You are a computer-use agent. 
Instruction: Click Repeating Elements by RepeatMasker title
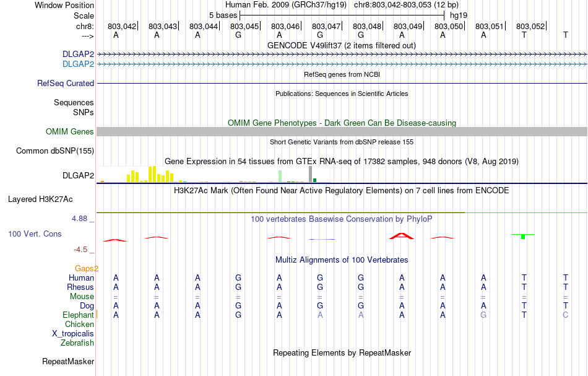pyautogui.click(x=342, y=352)
